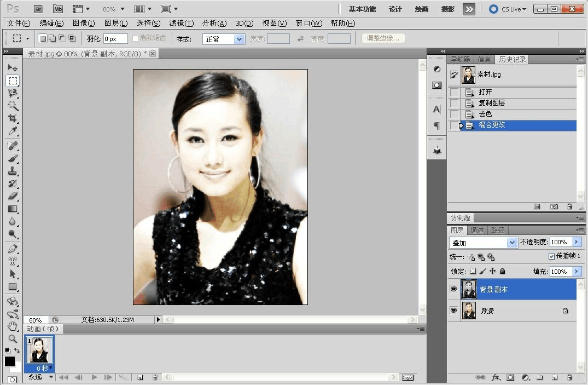
Task: Select the Hand tool
Action: (x=13, y=326)
